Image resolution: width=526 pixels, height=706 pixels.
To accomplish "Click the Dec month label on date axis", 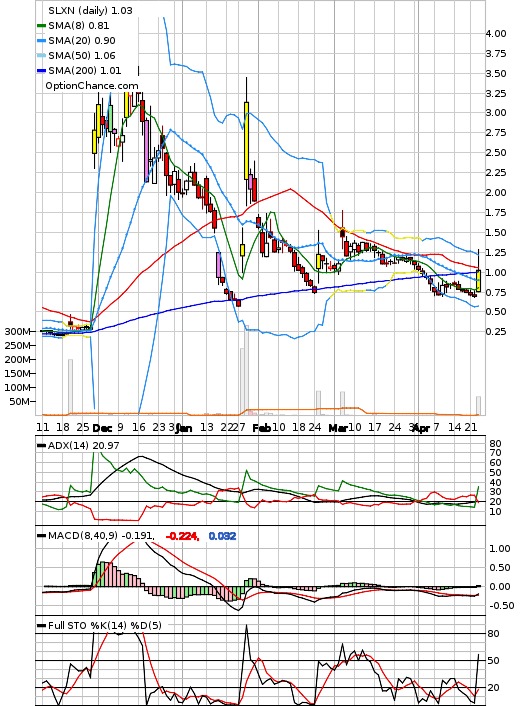I will point(102,428).
